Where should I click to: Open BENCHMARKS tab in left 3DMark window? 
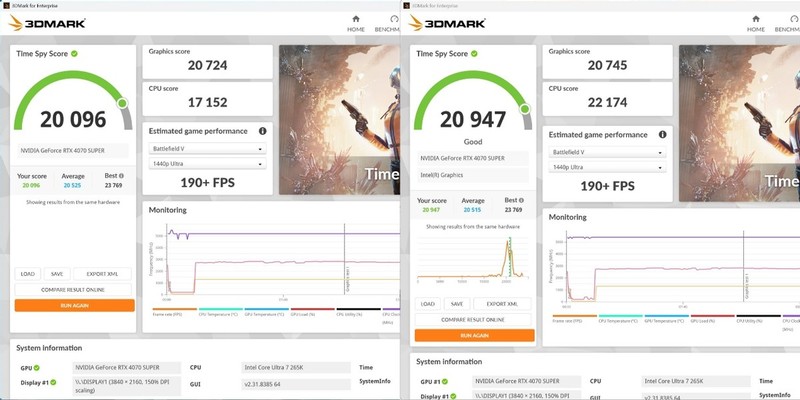click(x=388, y=23)
